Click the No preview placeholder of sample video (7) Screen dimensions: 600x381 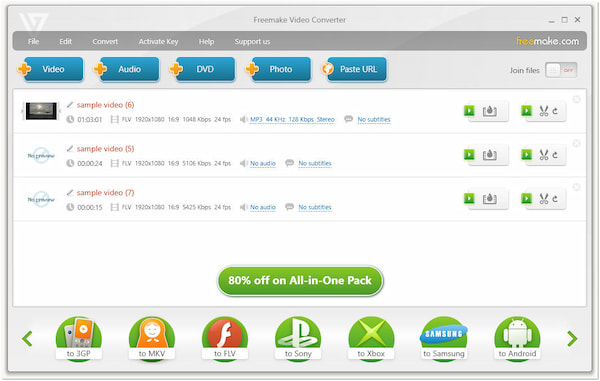(x=41, y=199)
